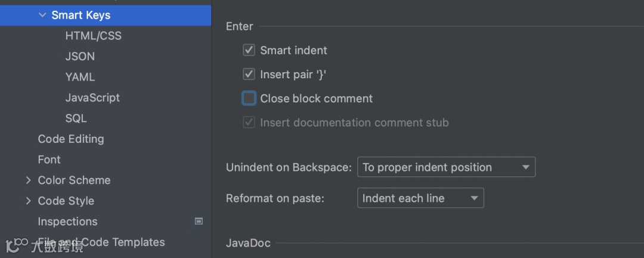
Task: Select SQL smart keys page
Action: (76, 118)
